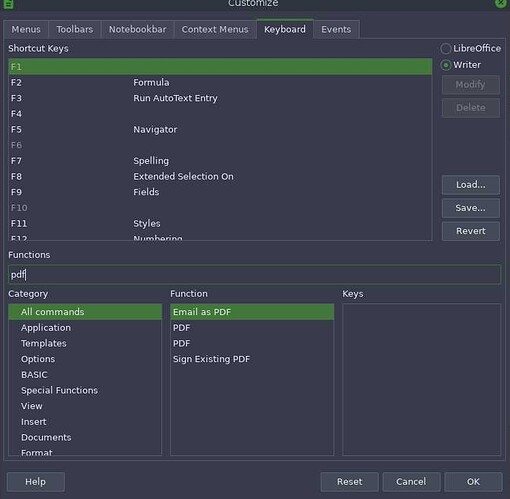Open the Toolbars tab
510x499 pixels.
tap(75, 30)
